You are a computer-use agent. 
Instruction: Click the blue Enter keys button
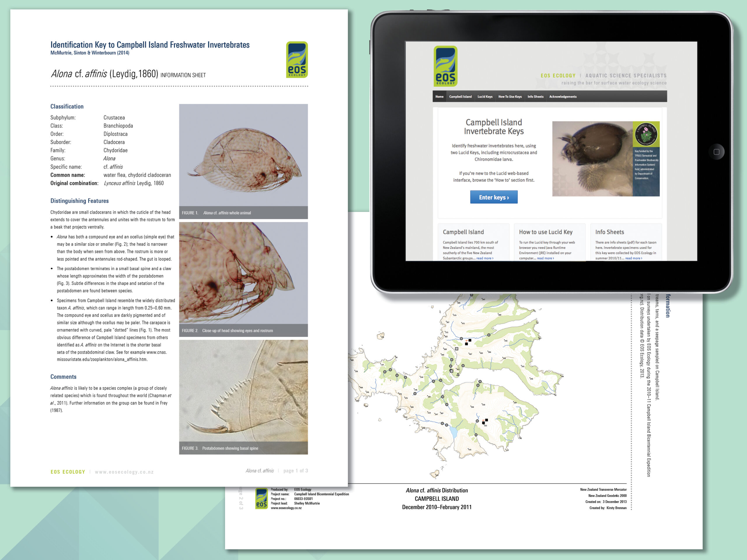pyautogui.click(x=494, y=197)
